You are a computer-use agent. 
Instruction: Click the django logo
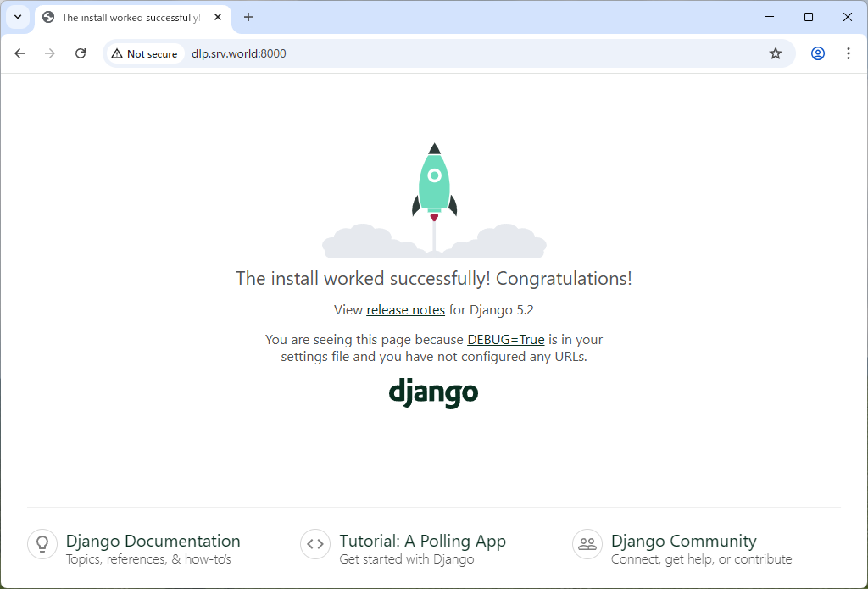tap(433, 392)
